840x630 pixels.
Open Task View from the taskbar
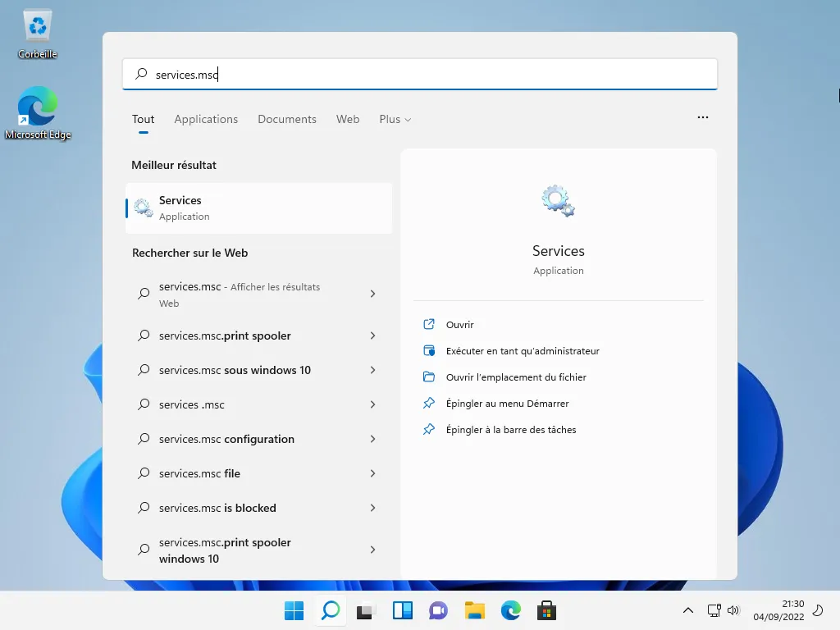click(x=366, y=610)
